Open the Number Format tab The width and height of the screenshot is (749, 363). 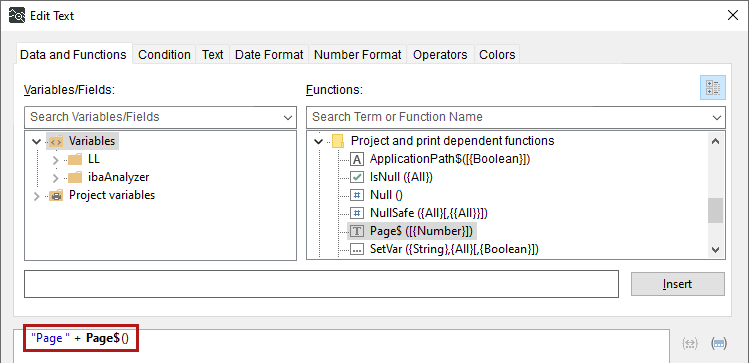358,55
